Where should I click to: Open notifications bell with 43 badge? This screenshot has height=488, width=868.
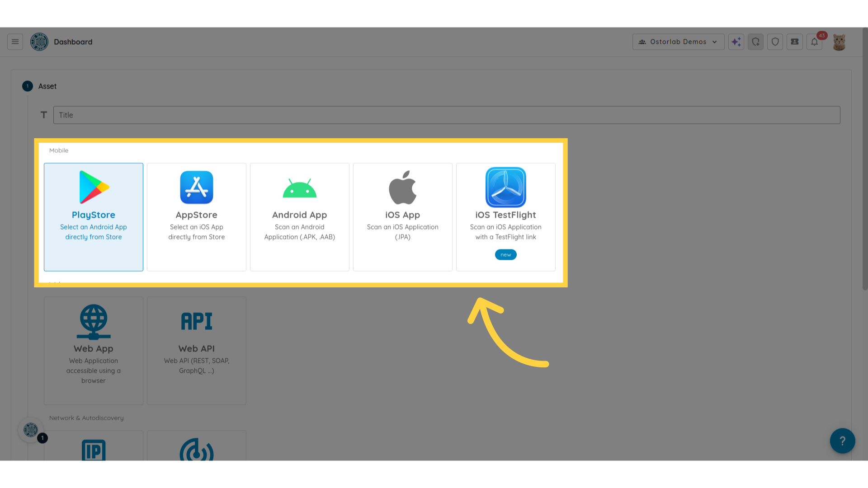click(x=814, y=42)
